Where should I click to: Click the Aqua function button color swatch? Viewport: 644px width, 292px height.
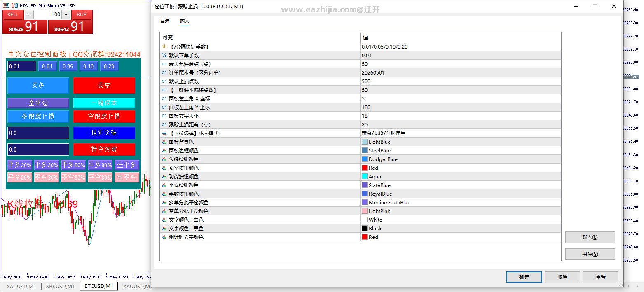pyautogui.click(x=365, y=177)
